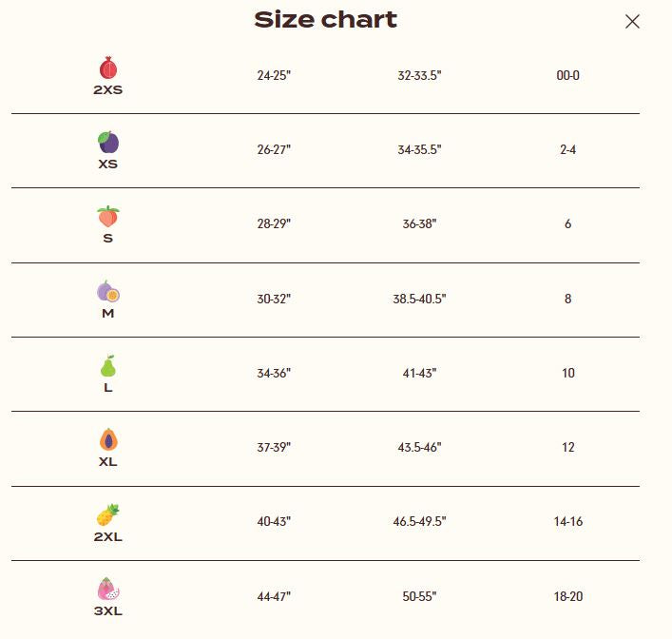Click the pomegranate icon for 2XS
This screenshot has height=639, width=672.
tap(108, 68)
